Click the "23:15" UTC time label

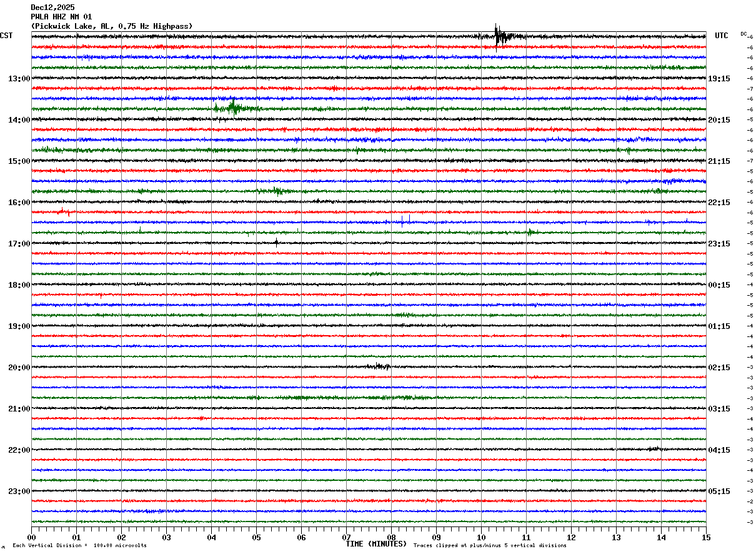pos(719,244)
